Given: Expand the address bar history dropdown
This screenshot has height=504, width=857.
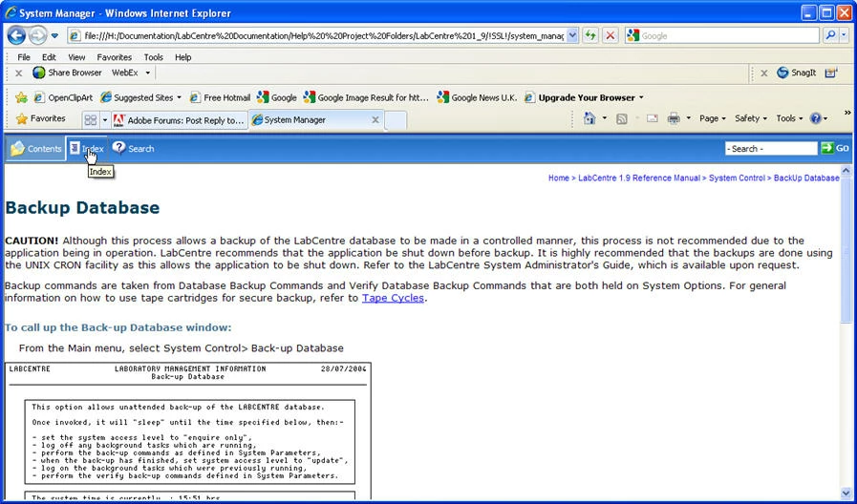Looking at the screenshot, I should point(572,36).
